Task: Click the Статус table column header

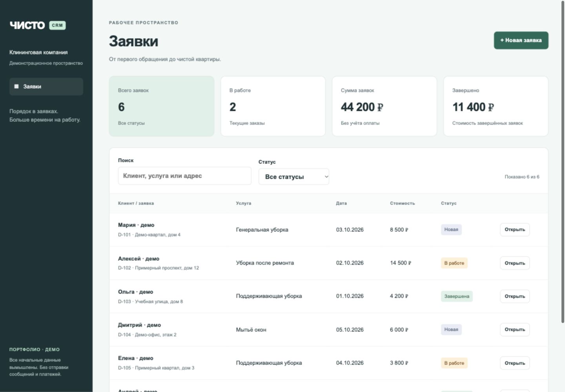Action: pos(449,203)
